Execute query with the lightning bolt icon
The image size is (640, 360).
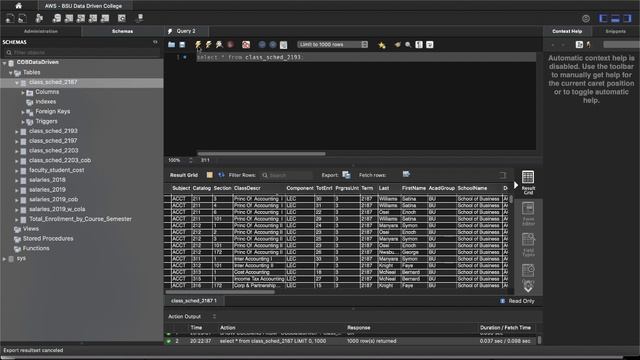pos(198,44)
